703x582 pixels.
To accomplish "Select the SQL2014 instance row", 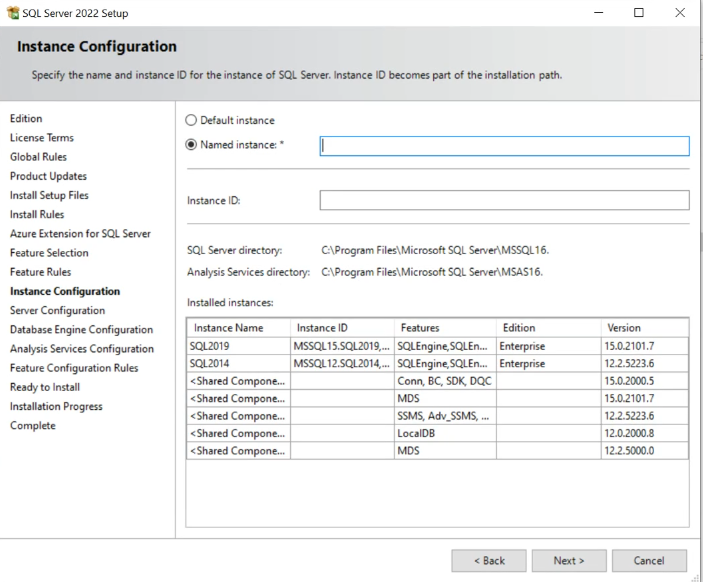I will click(438, 364).
